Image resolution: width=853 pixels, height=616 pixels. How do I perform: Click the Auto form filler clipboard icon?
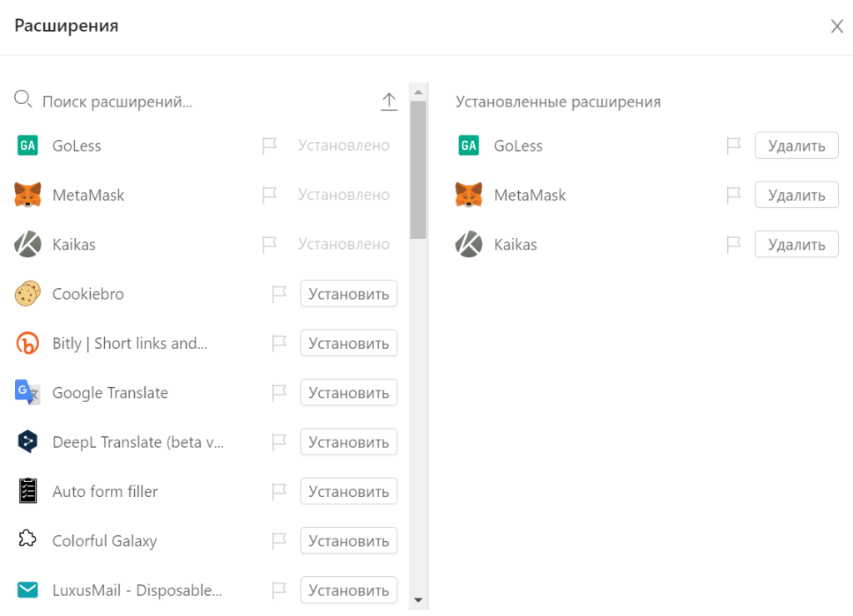27,491
